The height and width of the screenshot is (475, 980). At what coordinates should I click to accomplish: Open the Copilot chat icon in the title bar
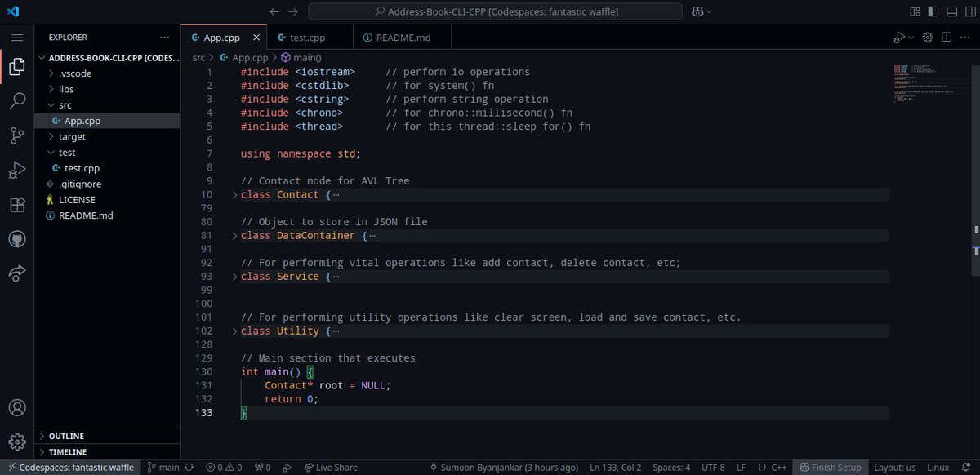[x=697, y=11]
